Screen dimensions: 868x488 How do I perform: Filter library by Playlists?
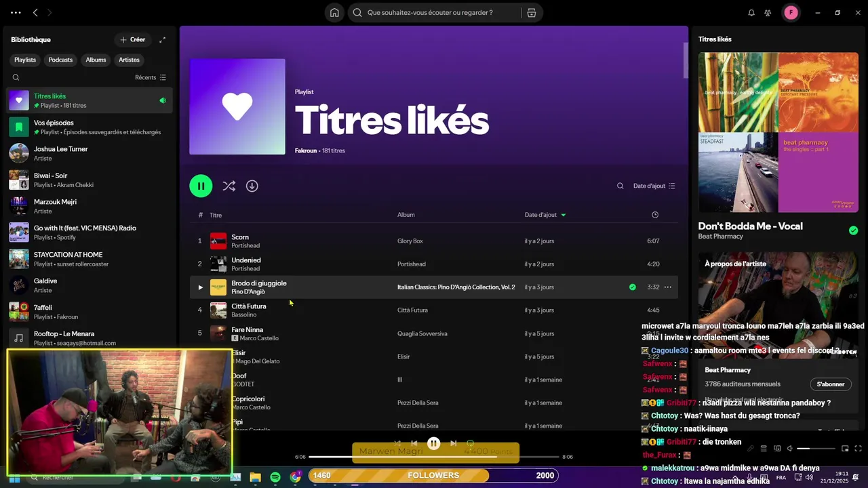25,60
